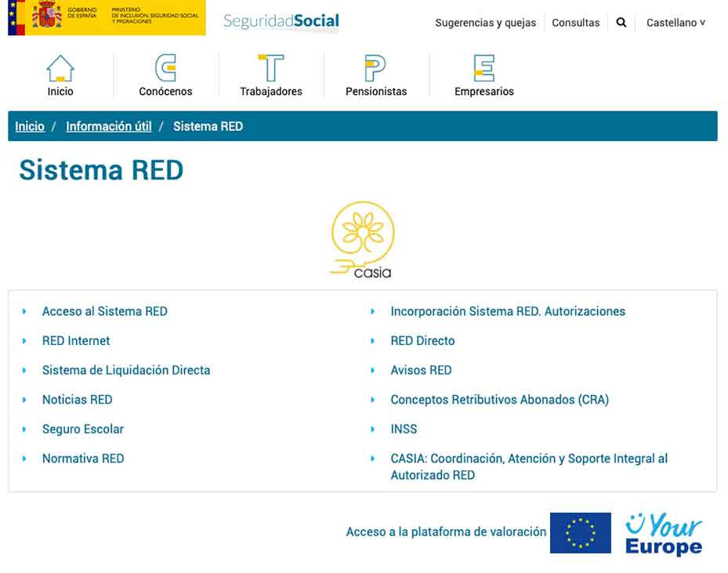Viewport: 728px width, 573px height.
Task: Open the Conócenos C icon
Action: pyautogui.click(x=165, y=67)
